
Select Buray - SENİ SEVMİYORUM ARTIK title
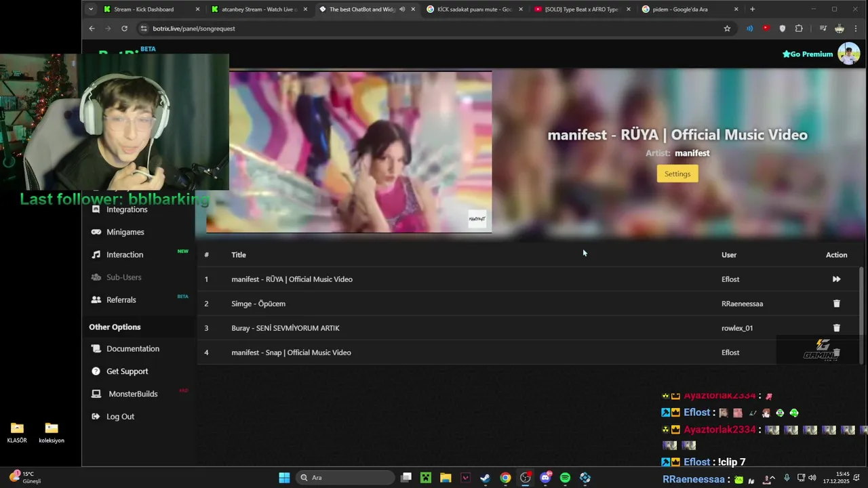(285, 328)
